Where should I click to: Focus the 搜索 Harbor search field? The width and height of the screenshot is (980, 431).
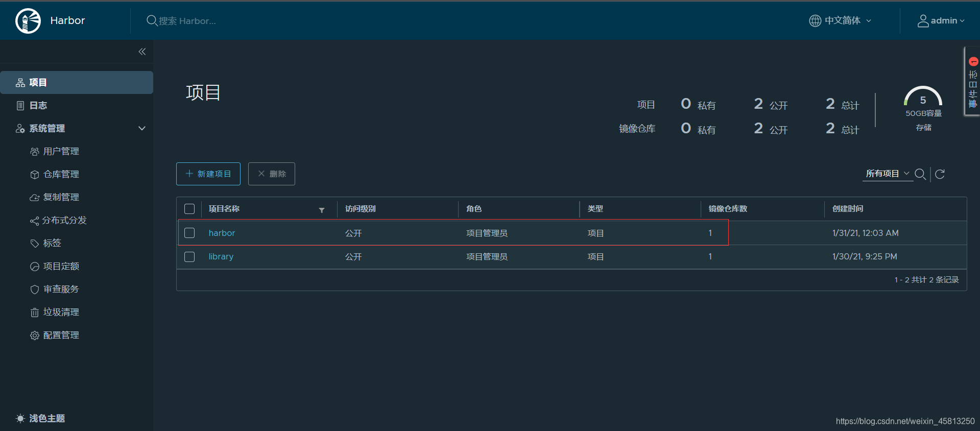[x=187, y=21]
